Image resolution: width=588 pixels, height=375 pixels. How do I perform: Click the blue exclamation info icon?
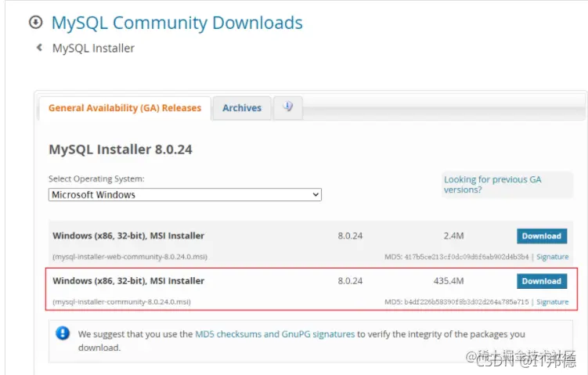(63, 333)
